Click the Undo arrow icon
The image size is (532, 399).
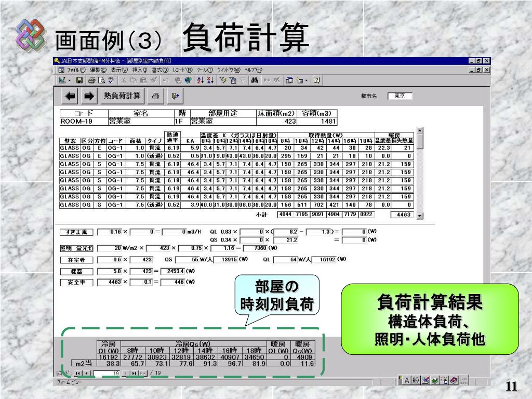coord(166,81)
